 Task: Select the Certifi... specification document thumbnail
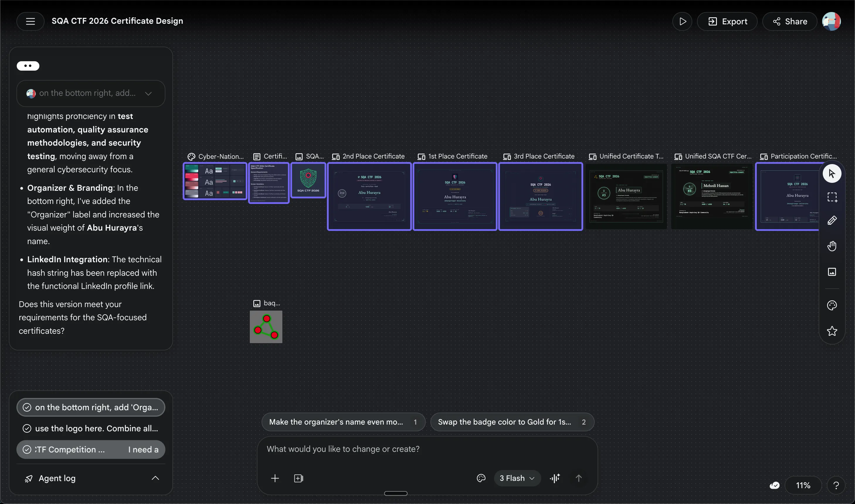coord(269,183)
